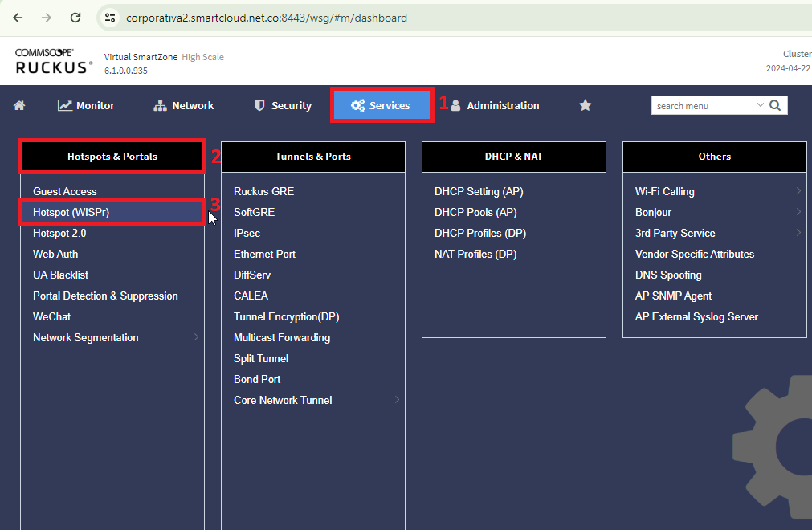Open SoftGRE
The height and width of the screenshot is (530, 812).
pos(255,212)
